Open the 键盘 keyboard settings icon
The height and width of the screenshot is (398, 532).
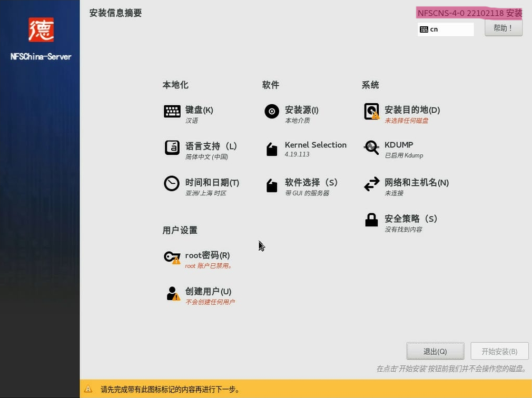(x=172, y=111)
